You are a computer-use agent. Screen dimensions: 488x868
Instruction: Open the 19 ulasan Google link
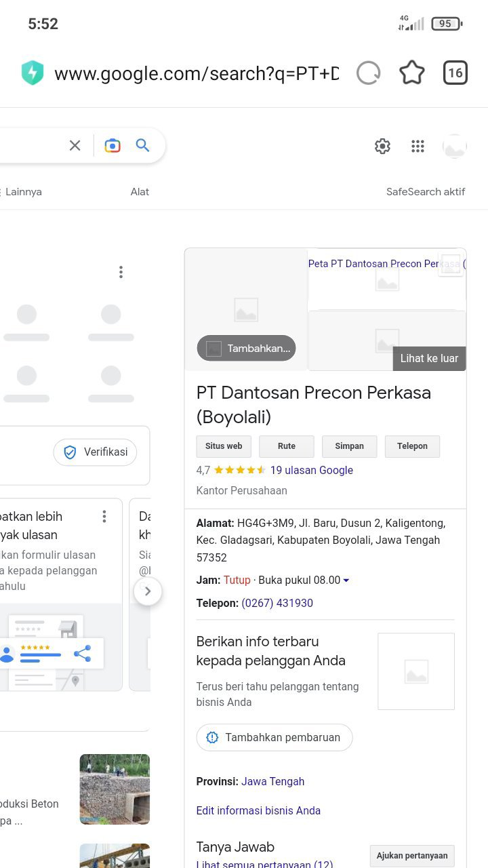[311, 470]
